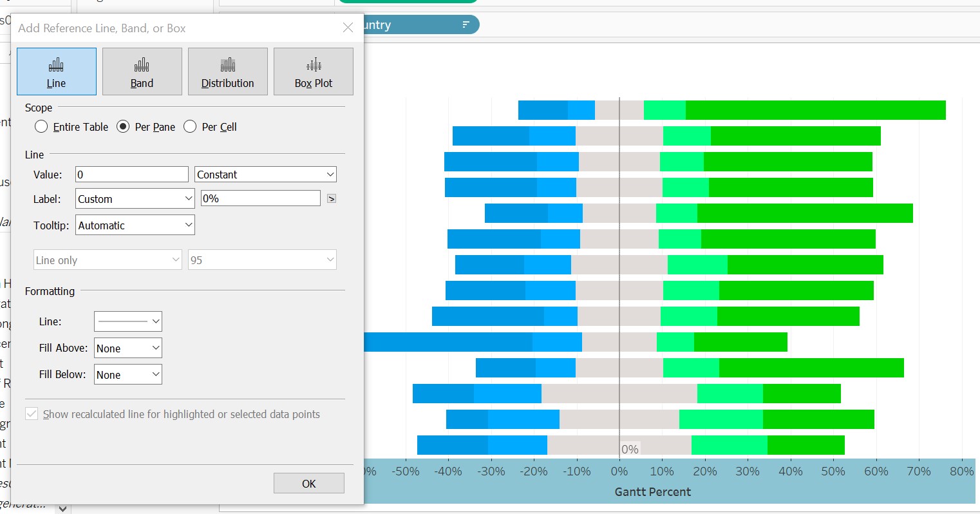
Task: Open the Constant aggregation dropdown
Action: [265, 175]
